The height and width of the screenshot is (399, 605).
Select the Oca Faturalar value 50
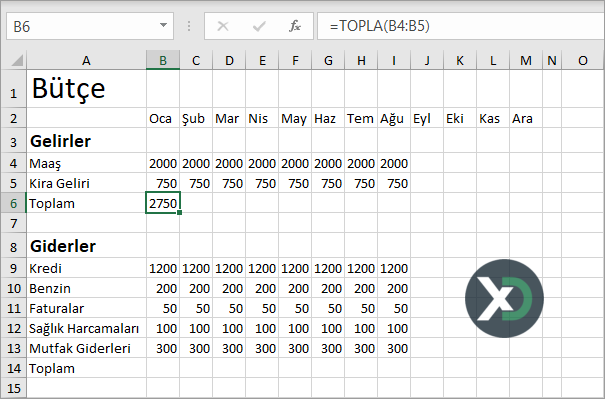tap(163, 308)
